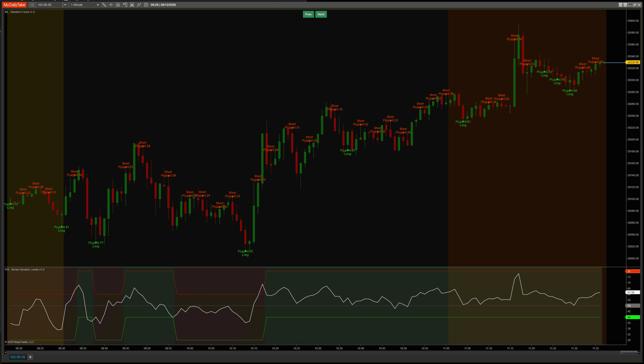Click the © 2026 NinjaTrader, LLC text
Viewport: 644px width, 364px height.
pyautogui.click(x=19, y=342)
